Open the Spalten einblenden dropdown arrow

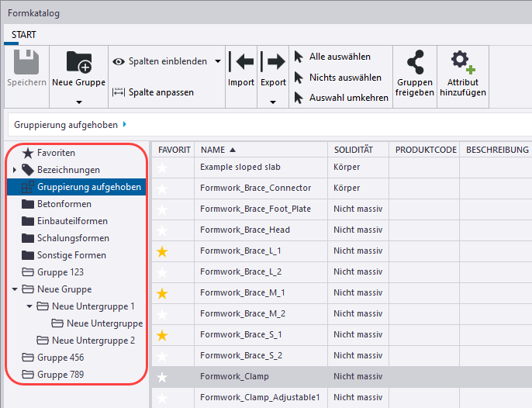click(217, 61)
